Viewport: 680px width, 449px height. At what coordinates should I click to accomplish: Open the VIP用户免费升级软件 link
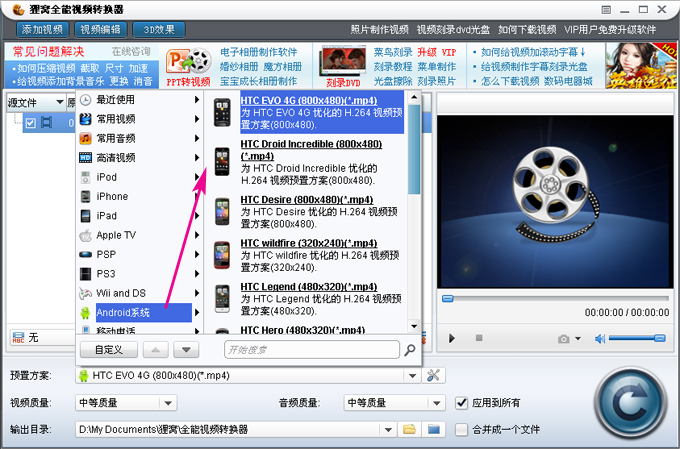(x=610, y=29)
